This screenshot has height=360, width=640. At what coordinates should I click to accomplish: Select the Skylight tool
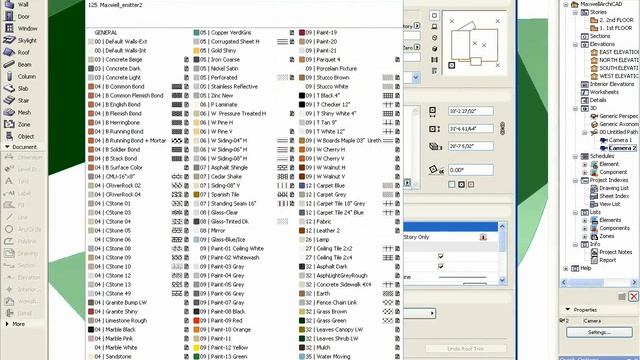pos(20,40)
